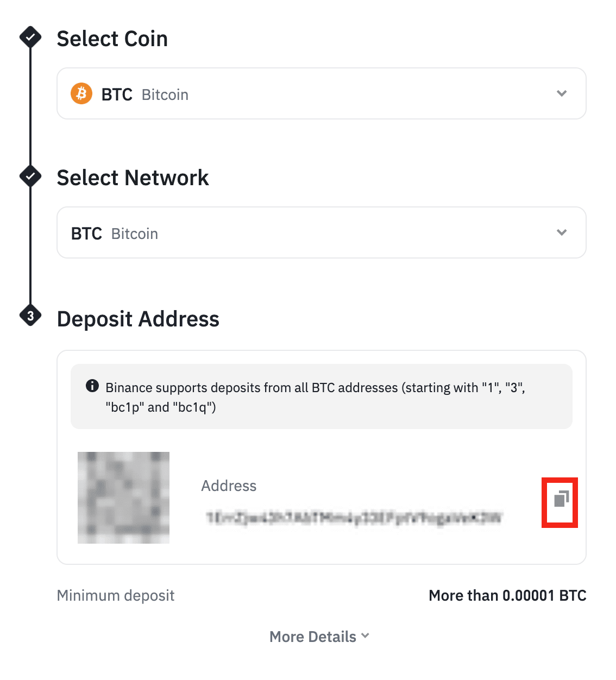Click the Select Coin step checkmark

pyautogui.click(x=30, y=37)
